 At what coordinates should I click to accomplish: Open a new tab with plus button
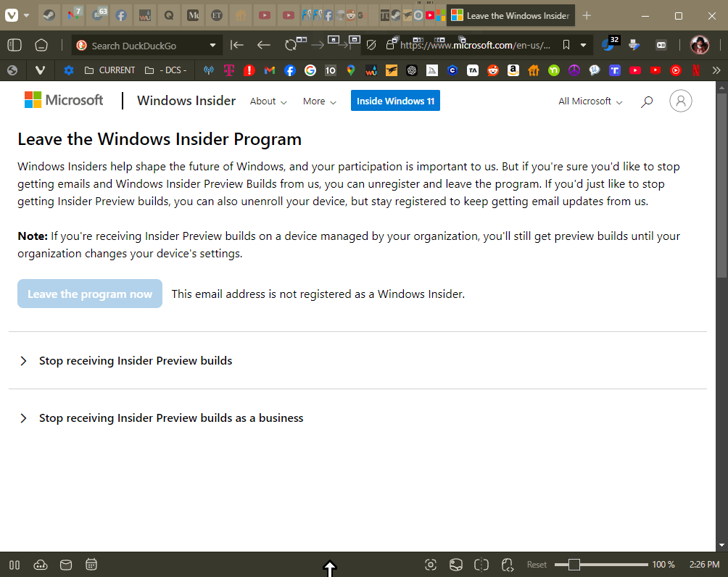coord(587,15)
